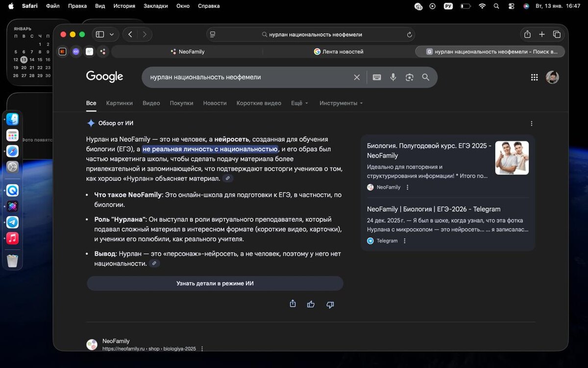Open the Закладки menu
Image resolution: width=588 pixels, height=368 pixels.
pos(155,6)
